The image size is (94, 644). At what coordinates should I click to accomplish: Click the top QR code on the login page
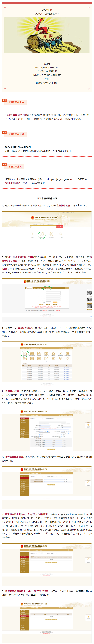click(89, 293)
